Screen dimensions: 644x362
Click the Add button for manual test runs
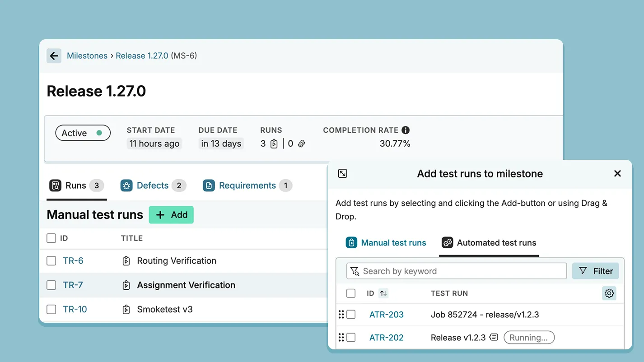click(171, 215)
